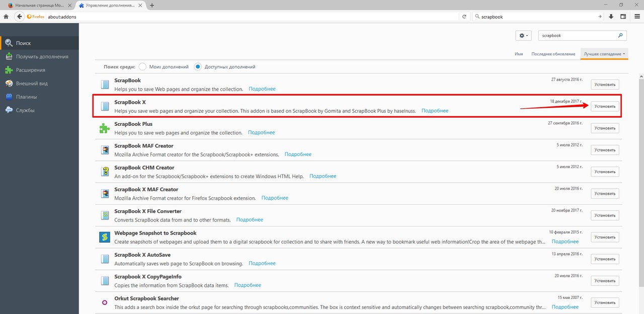
Task: Close the Управление дополнениями tab
Action: pyautogui.click(x=140, y=5)
